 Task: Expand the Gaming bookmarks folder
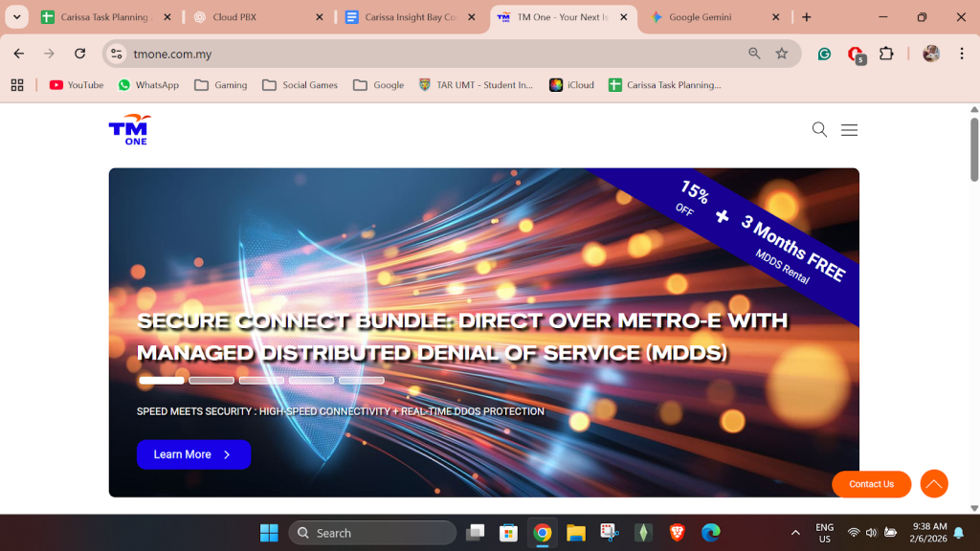(221, 85)
